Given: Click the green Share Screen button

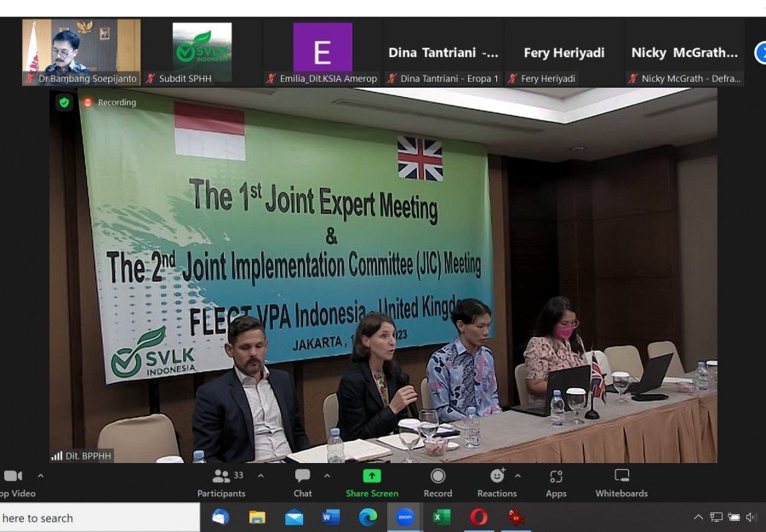Looking at the screenshot, I should 372,476.
